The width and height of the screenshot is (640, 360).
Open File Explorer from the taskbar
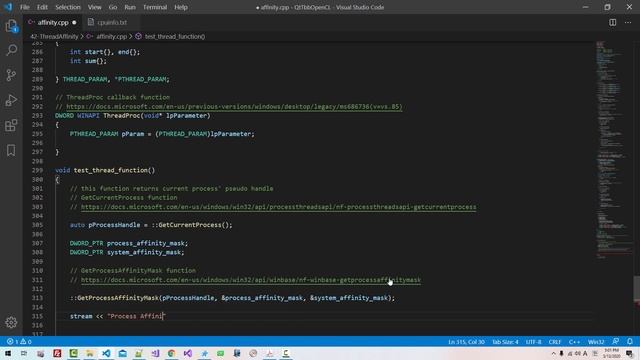[90, 353]
